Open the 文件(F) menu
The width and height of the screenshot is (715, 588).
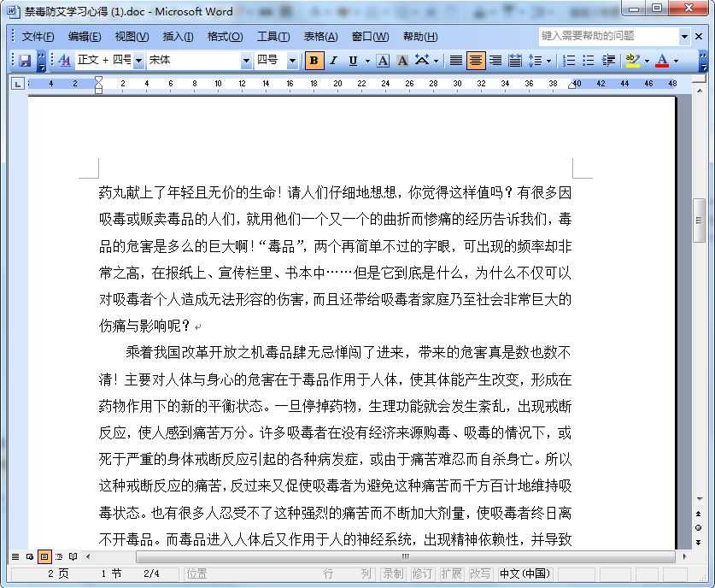[38, 37]
